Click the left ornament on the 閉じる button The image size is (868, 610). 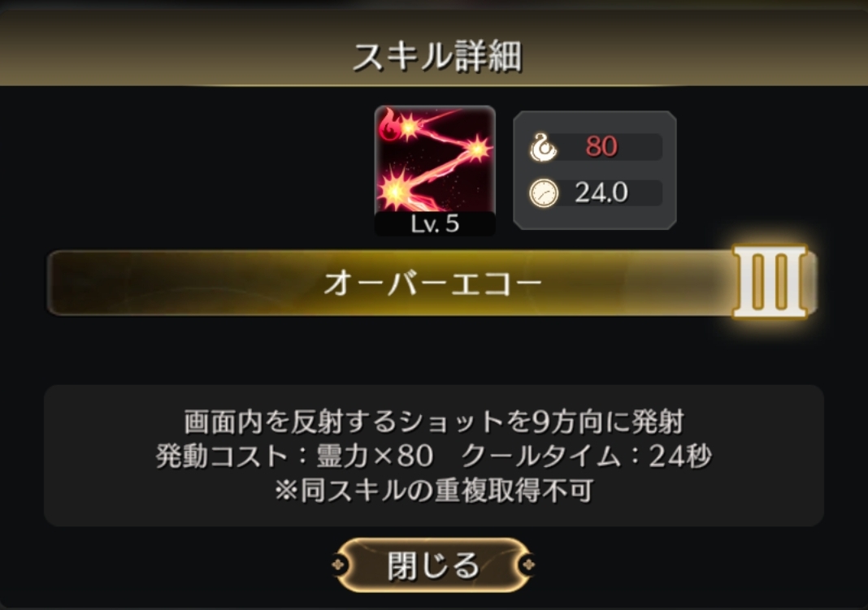[x=338, y=565]
